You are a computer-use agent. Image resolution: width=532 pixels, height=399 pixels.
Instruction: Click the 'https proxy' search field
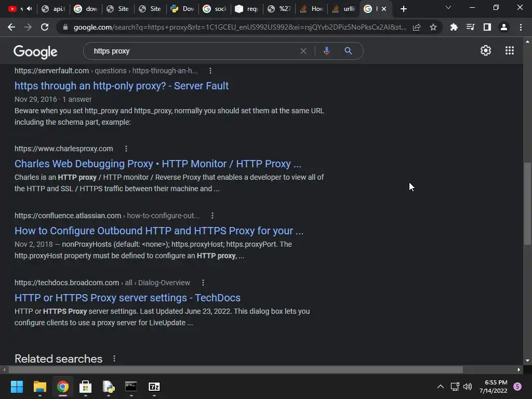tap(193, 51)
